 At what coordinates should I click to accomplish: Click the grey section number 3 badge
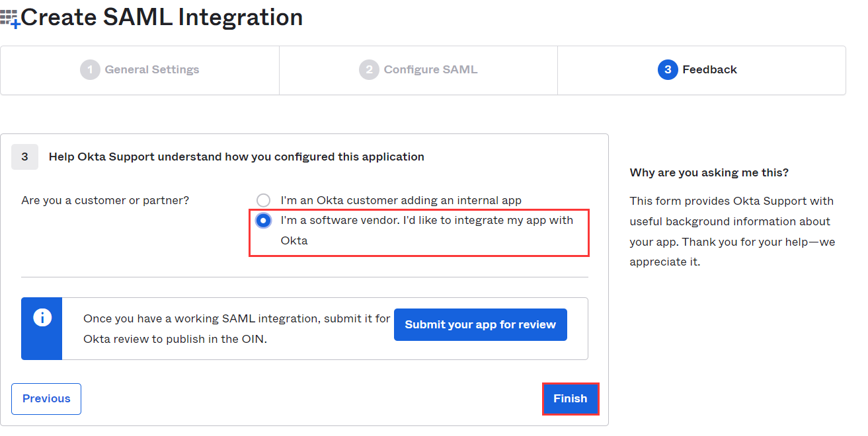tap(25, 157)
